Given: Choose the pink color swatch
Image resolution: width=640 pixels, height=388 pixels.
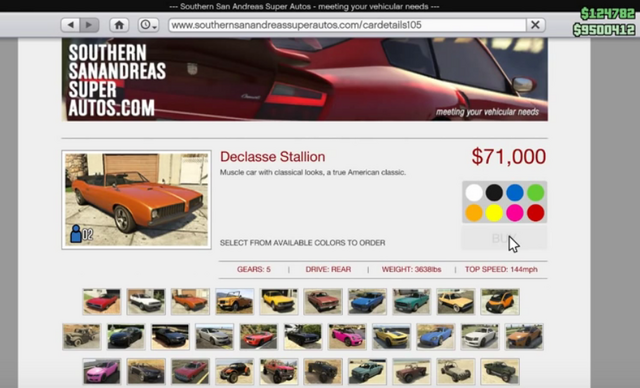Looking at the screenshot, I should coord(515,213).
